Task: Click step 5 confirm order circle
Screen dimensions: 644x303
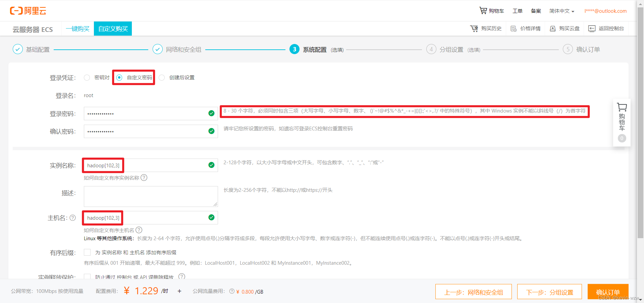Action: [x=568, y=49]
